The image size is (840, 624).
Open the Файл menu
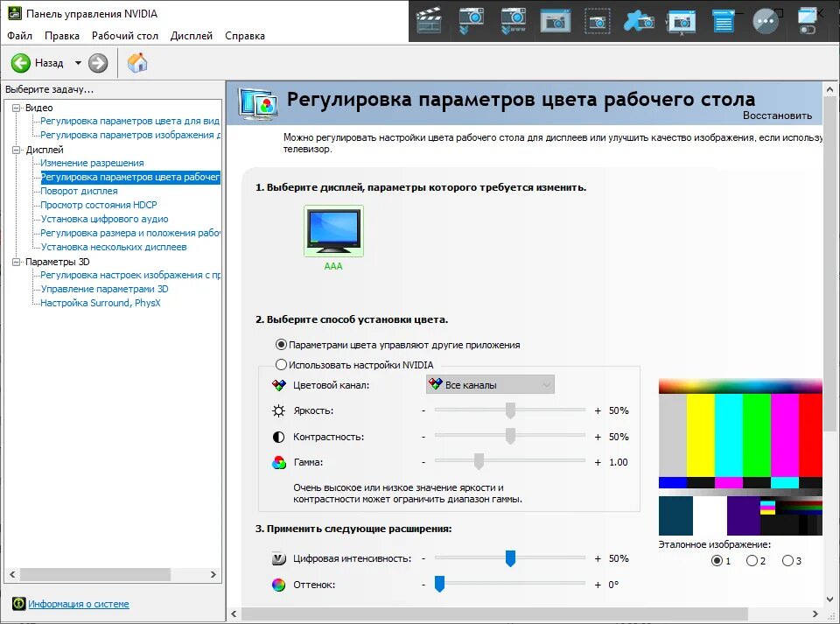click(20, 36)
